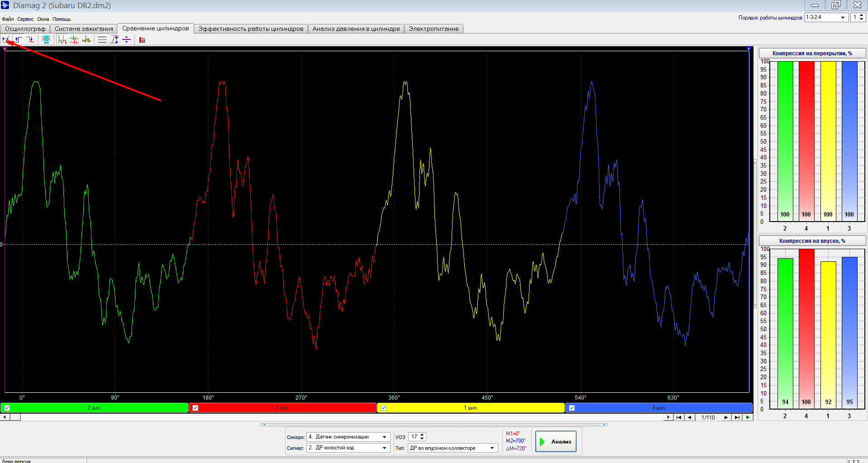Click the yellow 1 цил. bar label
868x463 pixels.
tap(471, 408)
